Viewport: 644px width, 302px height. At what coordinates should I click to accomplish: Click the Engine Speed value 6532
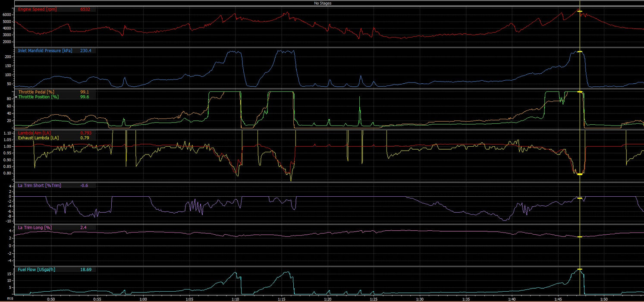(x=85, y=9)
